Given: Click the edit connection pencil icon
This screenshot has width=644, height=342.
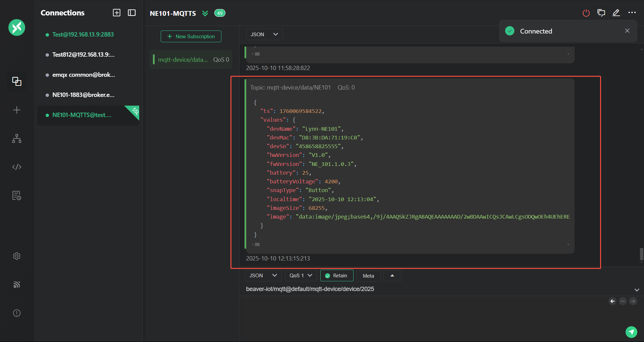Looking at the screenshot, I should coord(616,13).
